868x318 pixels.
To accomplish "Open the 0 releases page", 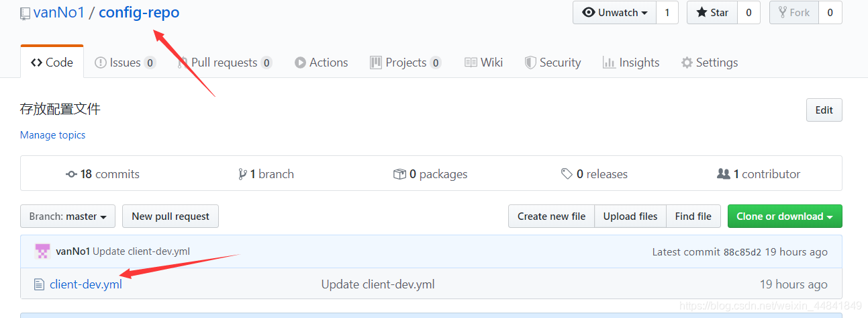I will (x=594, y=174).
